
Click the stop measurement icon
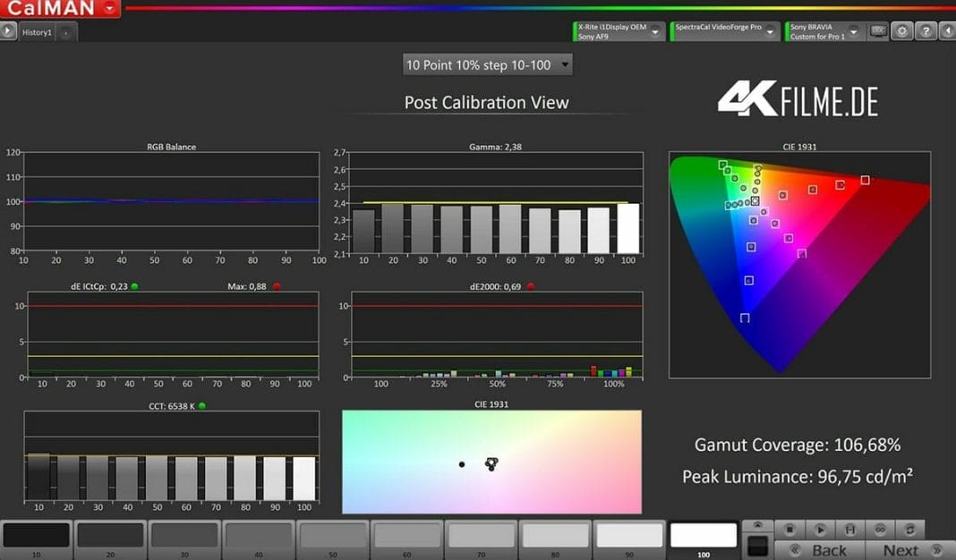pos(790,530)
